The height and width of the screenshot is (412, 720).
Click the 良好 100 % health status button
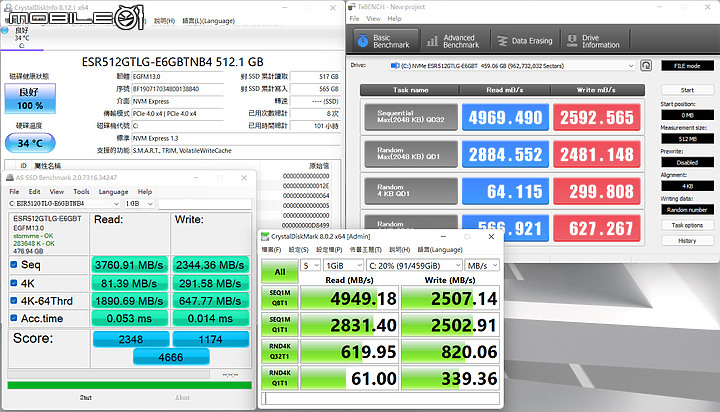(30, 98)
